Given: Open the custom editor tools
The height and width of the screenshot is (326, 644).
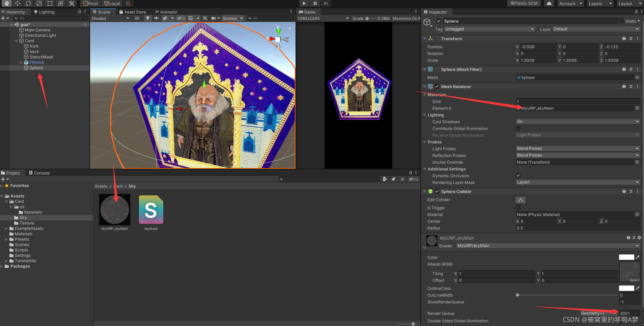Looking at the screenshot, I should [x=72, y=3].
